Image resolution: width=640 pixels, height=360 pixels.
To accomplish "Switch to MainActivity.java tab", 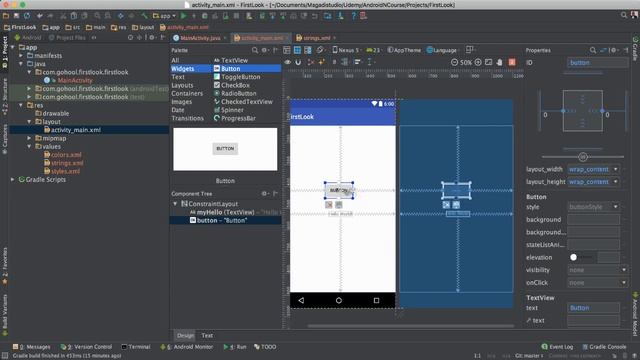I will click(x=200, y=38).
